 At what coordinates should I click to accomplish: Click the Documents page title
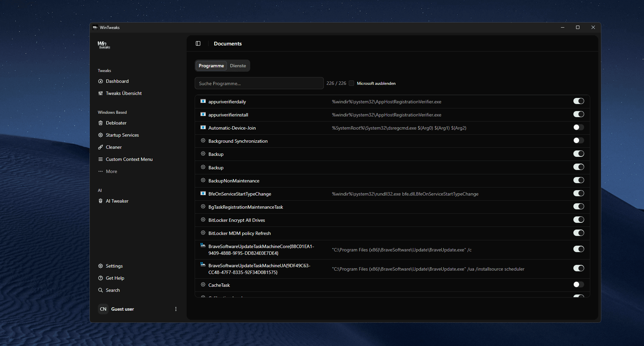[228, 43]
